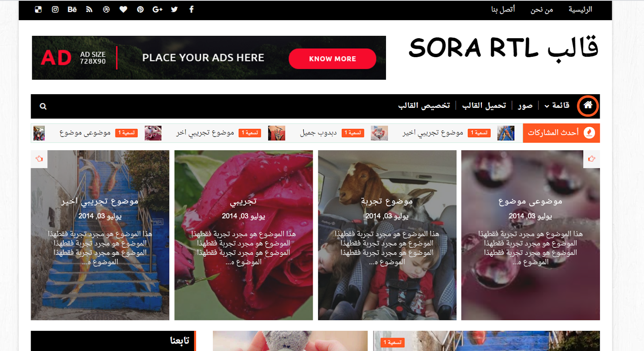
Task: Open the من نحن top link
Action: tap(542, 9)
